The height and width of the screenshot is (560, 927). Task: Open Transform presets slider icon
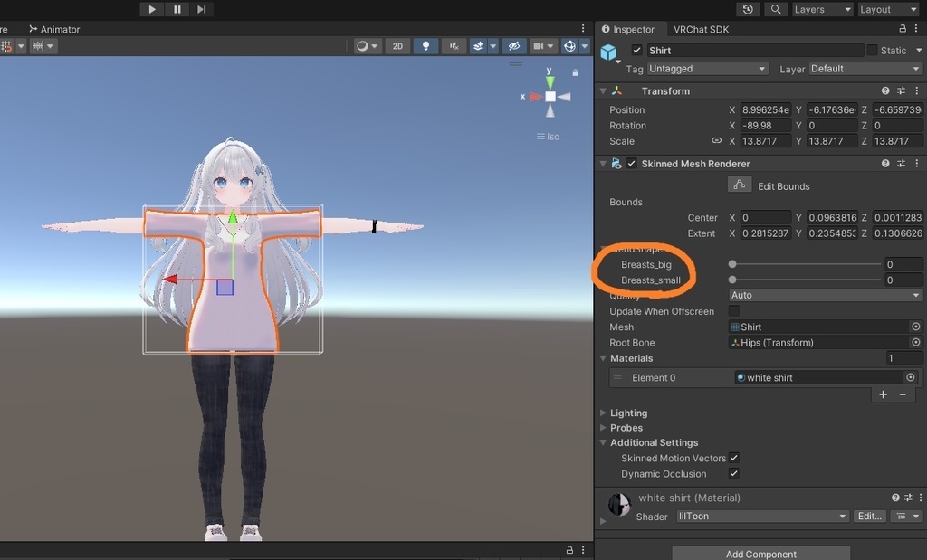901,91
